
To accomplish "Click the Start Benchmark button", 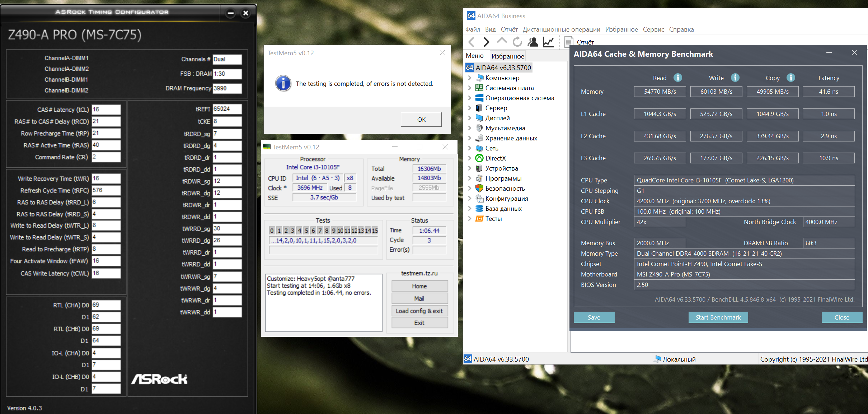I will (x=718, y=317).
